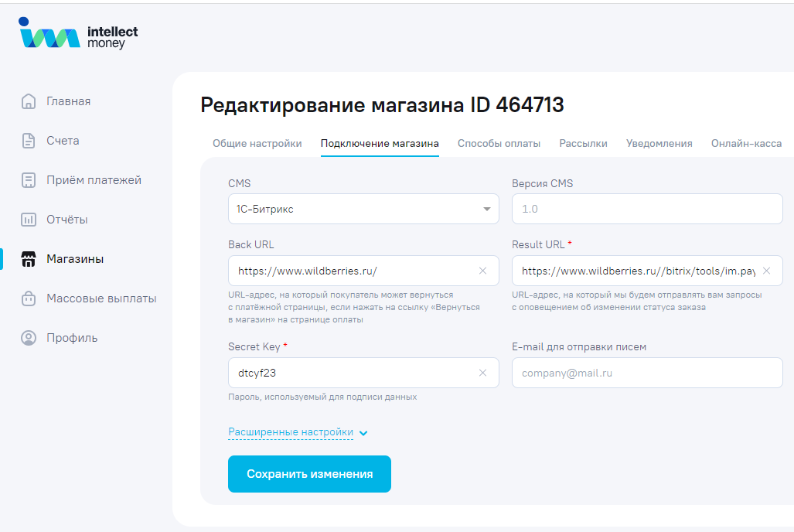794x532 pixels.
Task: Switch to Общие настройки tab
Action: coord(257,143)
